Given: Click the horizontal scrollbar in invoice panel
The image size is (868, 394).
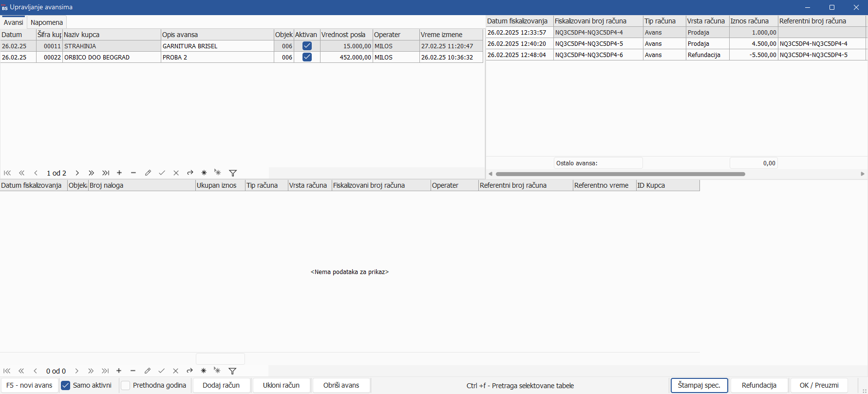Looking at the screenshot, I should tap(620, 174).
